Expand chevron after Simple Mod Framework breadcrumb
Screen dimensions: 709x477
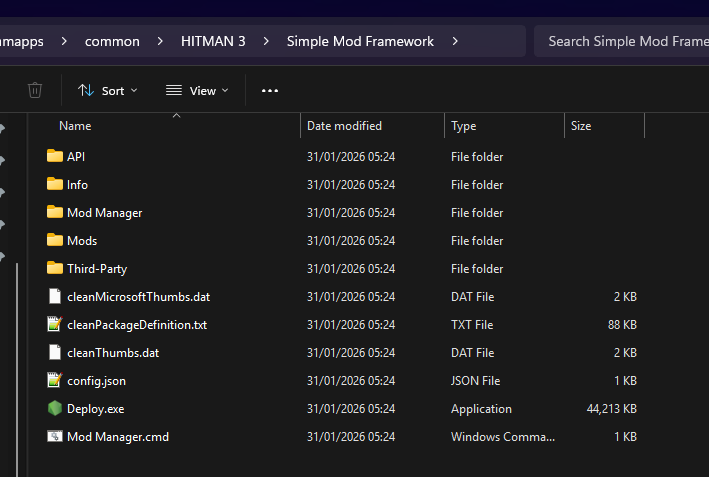(456, 41)
